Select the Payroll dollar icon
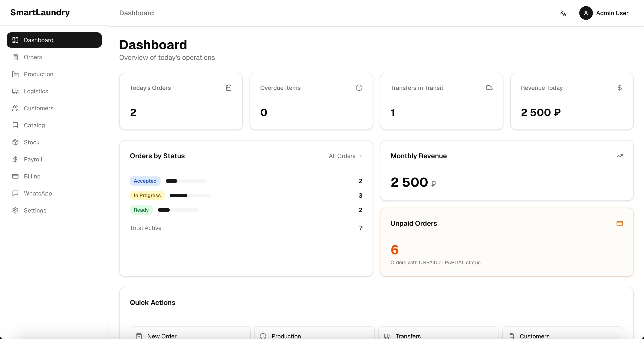 click(x=15, y=159)
